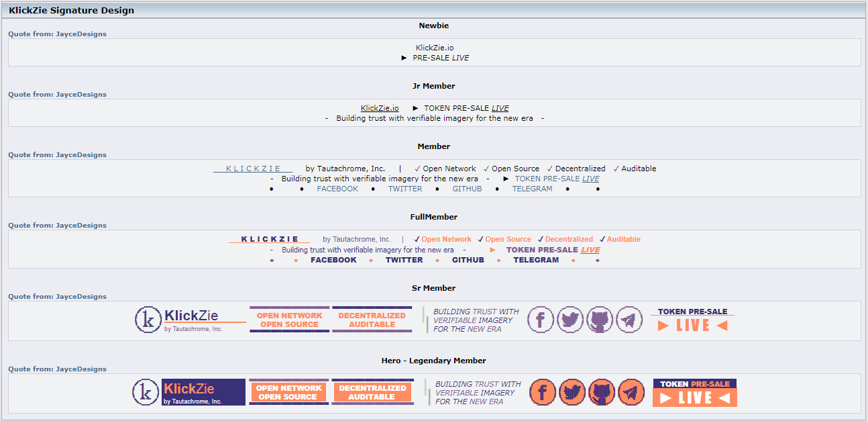This screenshot has width=868, height=421.
Task: Open the Quote from JayceDesigns link under Sr Member
Action: click(x=57, y=296)
